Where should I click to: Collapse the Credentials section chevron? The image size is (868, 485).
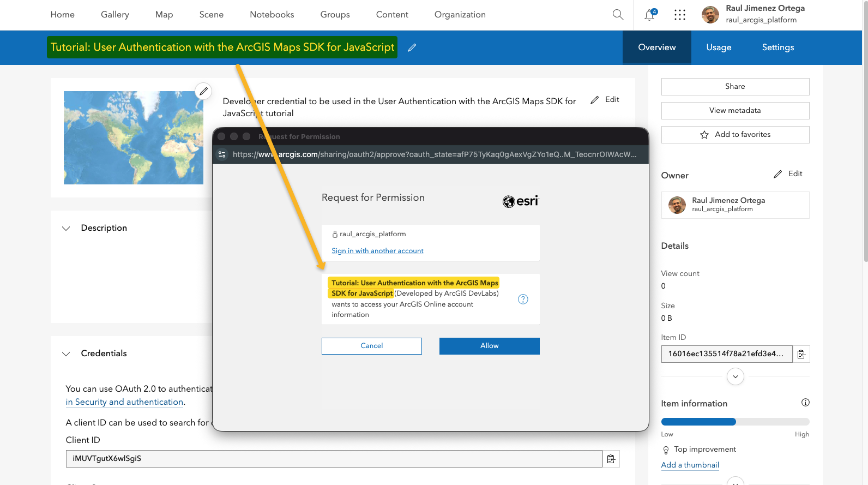coord(66,354)
